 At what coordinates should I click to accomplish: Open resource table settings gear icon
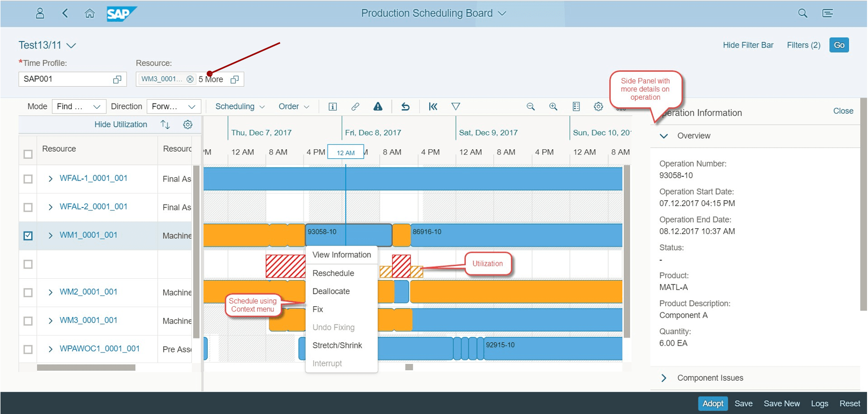click(x=188, y=124)
